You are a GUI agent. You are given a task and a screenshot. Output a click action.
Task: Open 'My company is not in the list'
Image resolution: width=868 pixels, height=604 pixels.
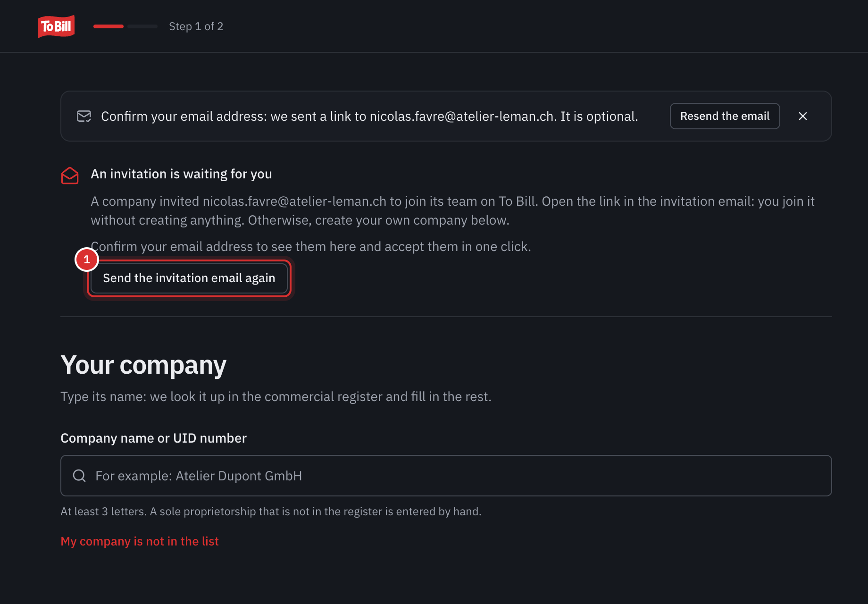(x=140, y=541)
